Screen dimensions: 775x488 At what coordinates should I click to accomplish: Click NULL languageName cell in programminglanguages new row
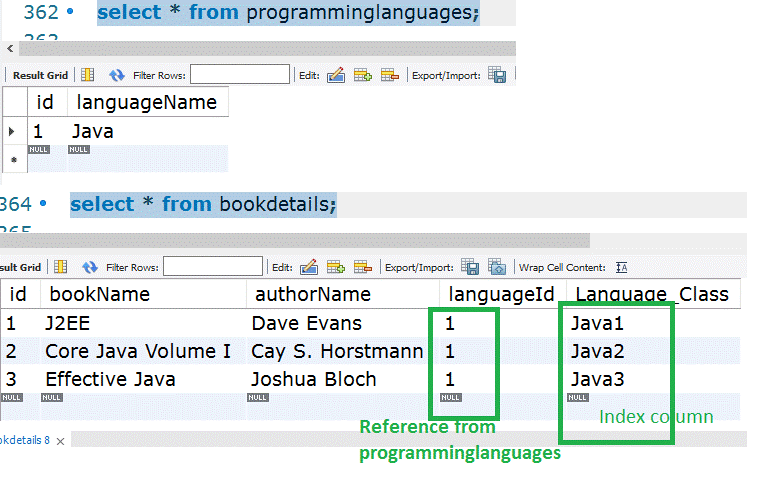(x=79, y=149)
